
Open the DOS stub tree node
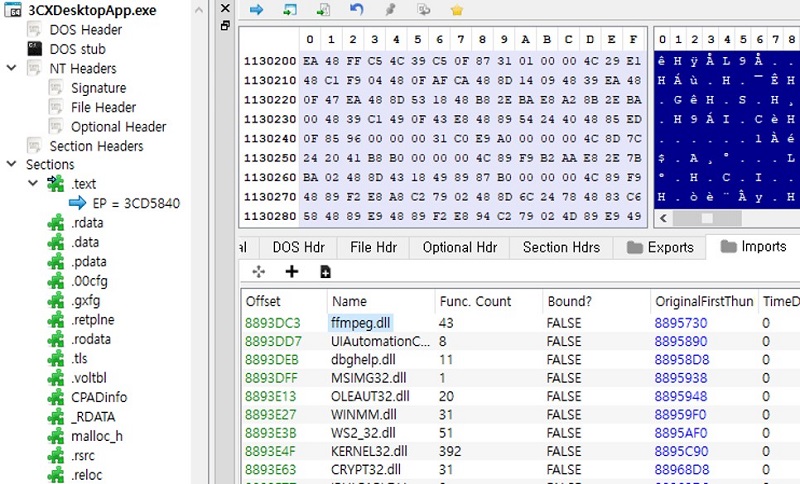78,49
